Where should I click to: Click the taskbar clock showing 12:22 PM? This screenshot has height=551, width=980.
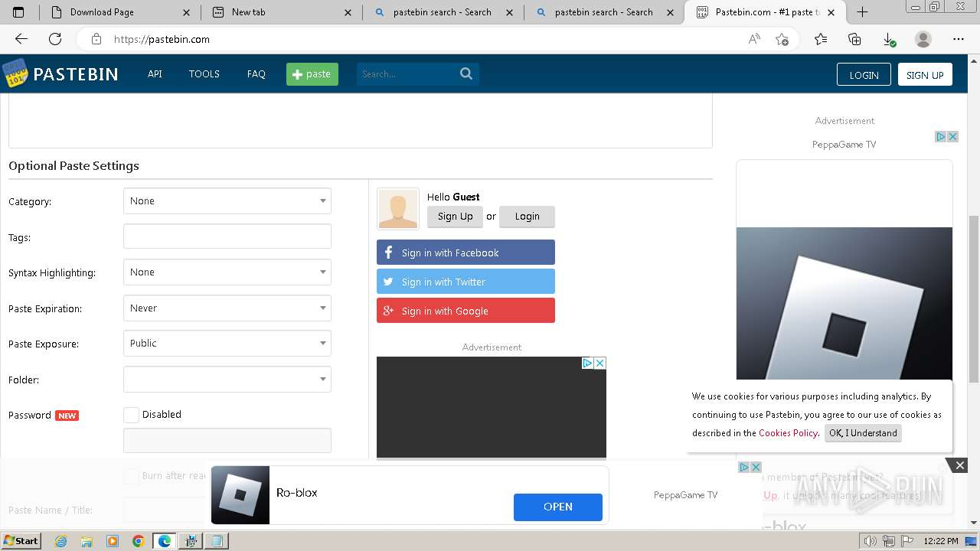pos(941,541)
